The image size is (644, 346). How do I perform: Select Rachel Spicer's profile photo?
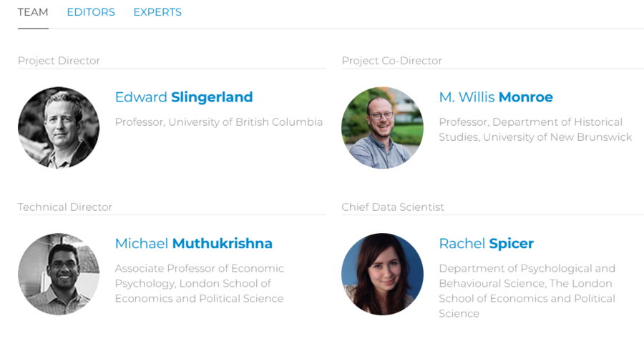382,274
